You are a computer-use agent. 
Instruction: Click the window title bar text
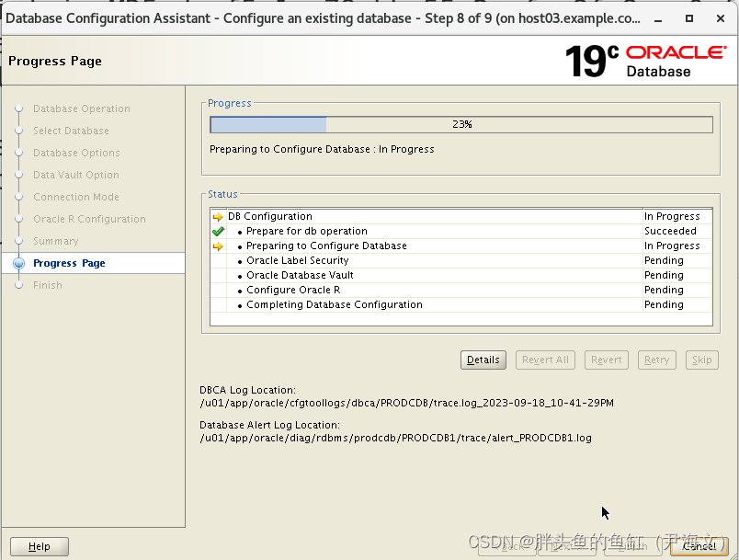323,18
